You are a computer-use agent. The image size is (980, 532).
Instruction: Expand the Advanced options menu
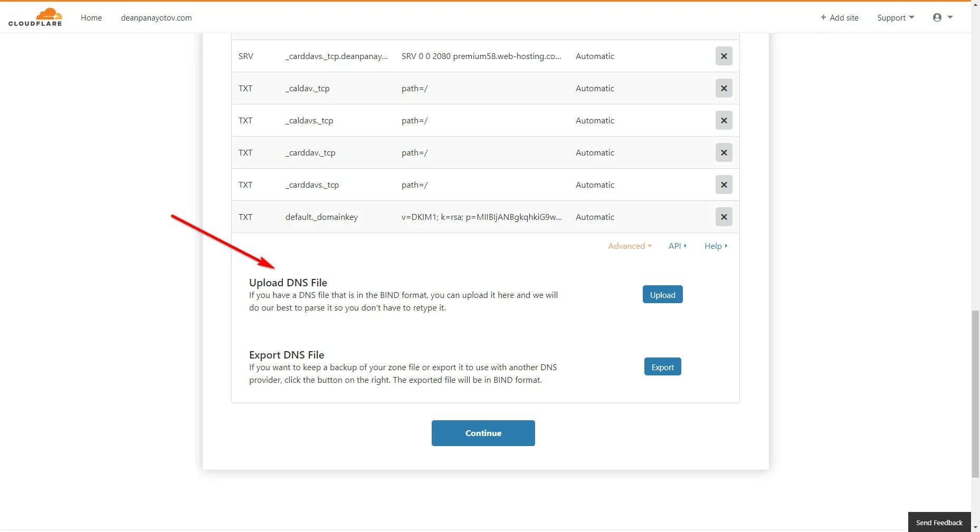click(x=630, y=246)
